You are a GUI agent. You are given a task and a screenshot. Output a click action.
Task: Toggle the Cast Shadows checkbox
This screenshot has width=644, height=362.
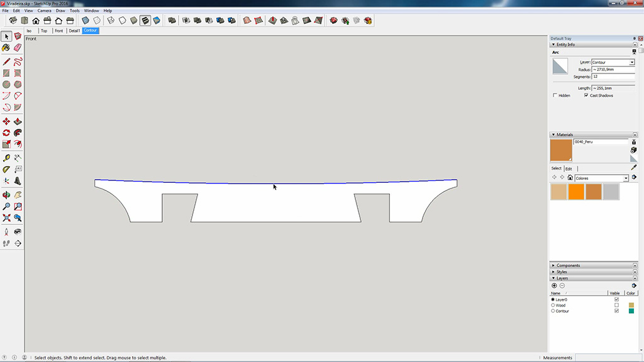tap(586, 96)
